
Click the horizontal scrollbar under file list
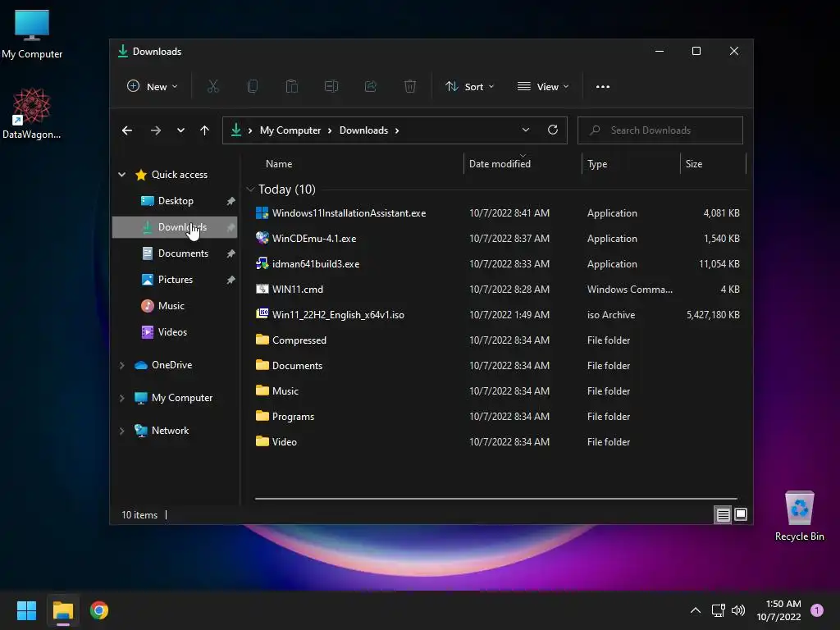[x=496, y=498]
